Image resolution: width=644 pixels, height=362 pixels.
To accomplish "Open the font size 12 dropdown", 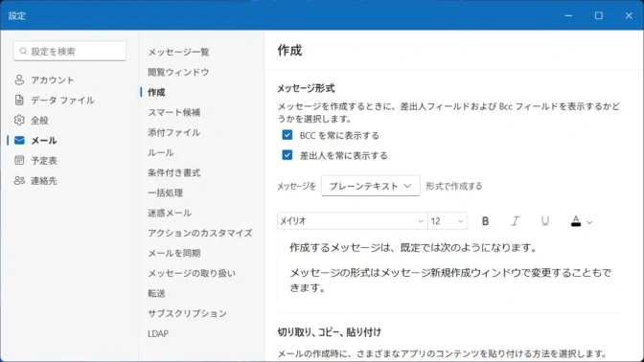I will coord(448,221).
